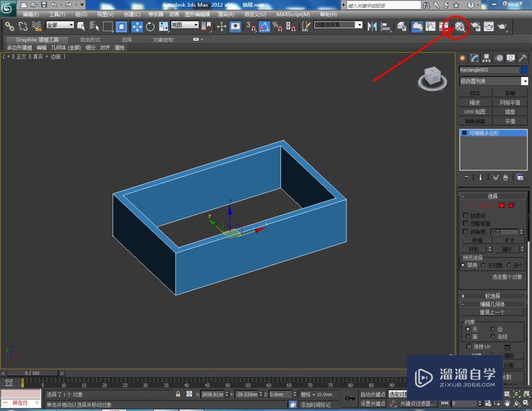Activate the 选择并旋转 (rotate) tool

tap(151, 27)
